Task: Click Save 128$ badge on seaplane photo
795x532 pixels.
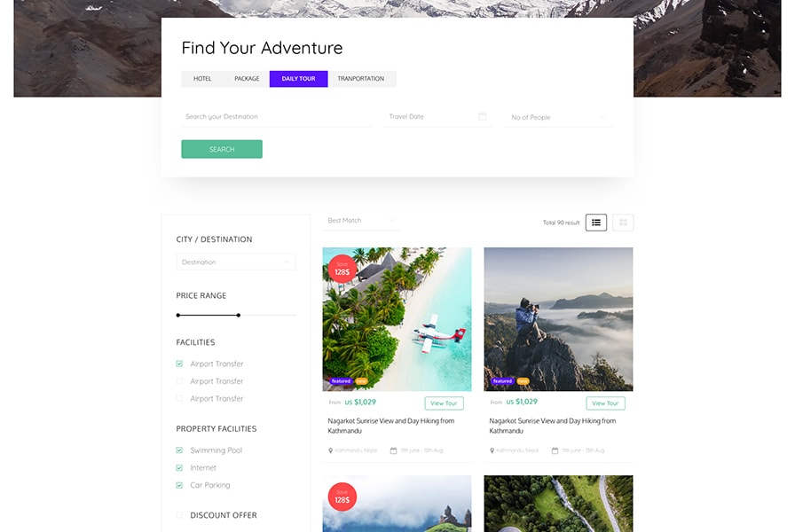Action: coord(342,269)
